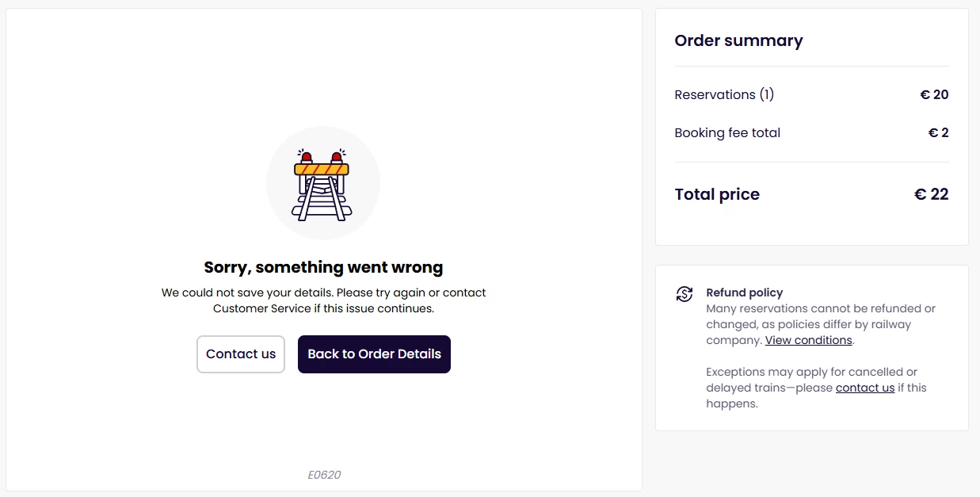This screenshot has width=980, height=497.
Task: Open the View conditions link
Action: point(808,340)
